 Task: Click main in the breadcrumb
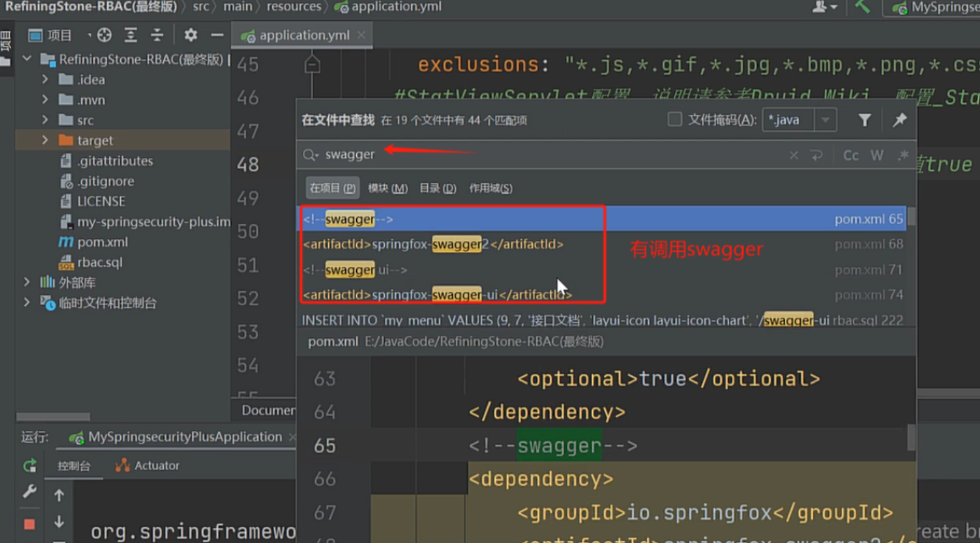[237, 7]
